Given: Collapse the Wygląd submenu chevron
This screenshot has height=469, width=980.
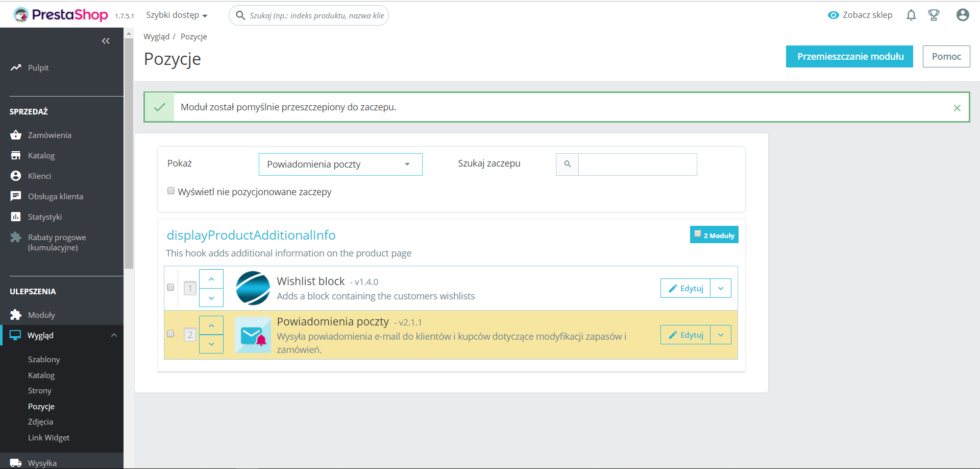Looking at the screenshot, I should 114,335.
